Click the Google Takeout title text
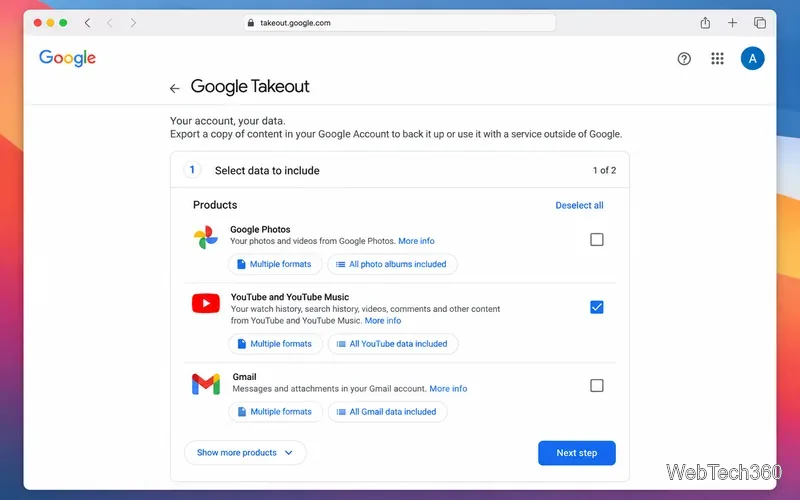This screenshot has height=500, width=800. click(x=250, y=86)
